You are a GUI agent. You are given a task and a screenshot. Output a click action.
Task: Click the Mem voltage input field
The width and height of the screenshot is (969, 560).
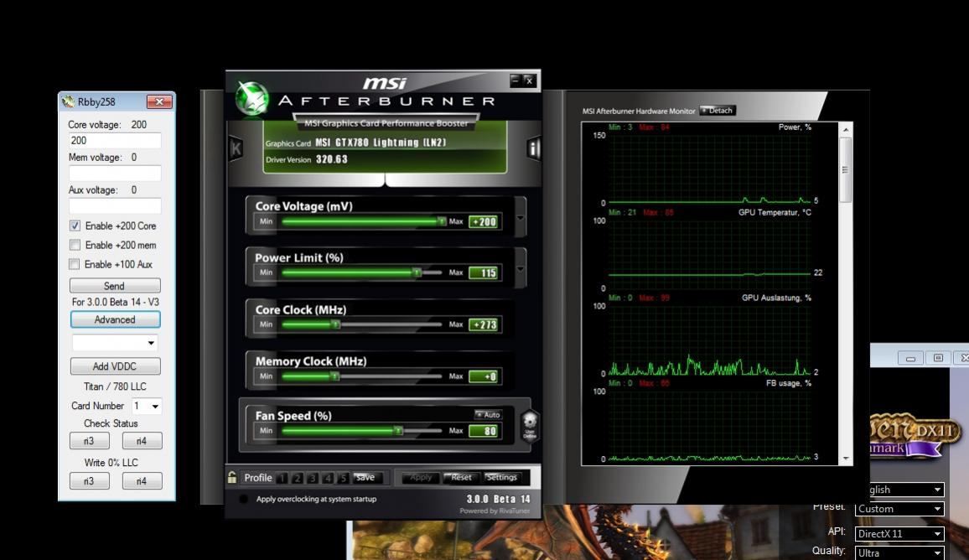(115, 173)
